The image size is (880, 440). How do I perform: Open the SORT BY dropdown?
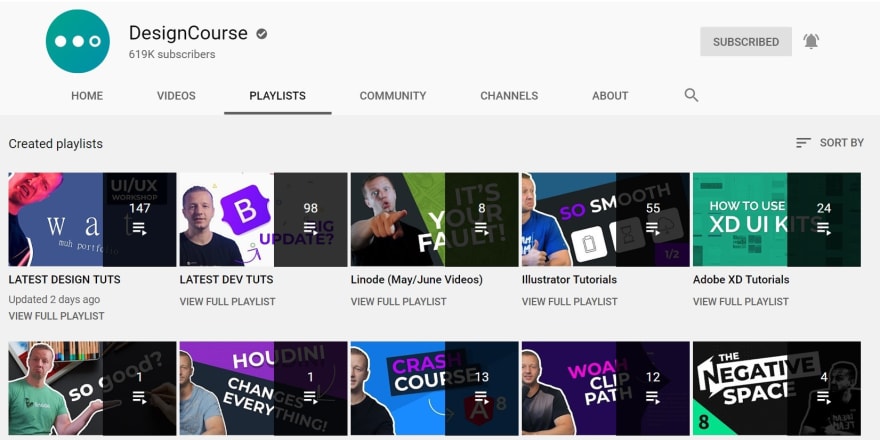point(829,143)
